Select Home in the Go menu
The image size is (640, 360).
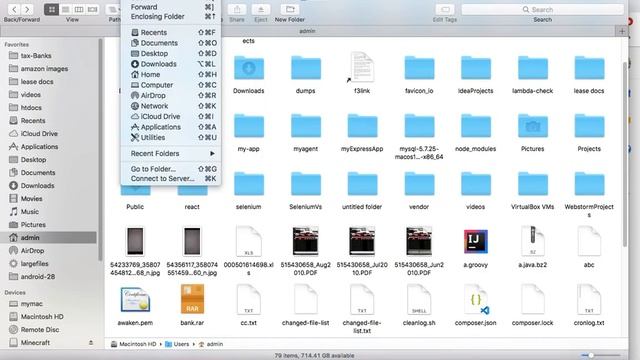coord(171,75)
